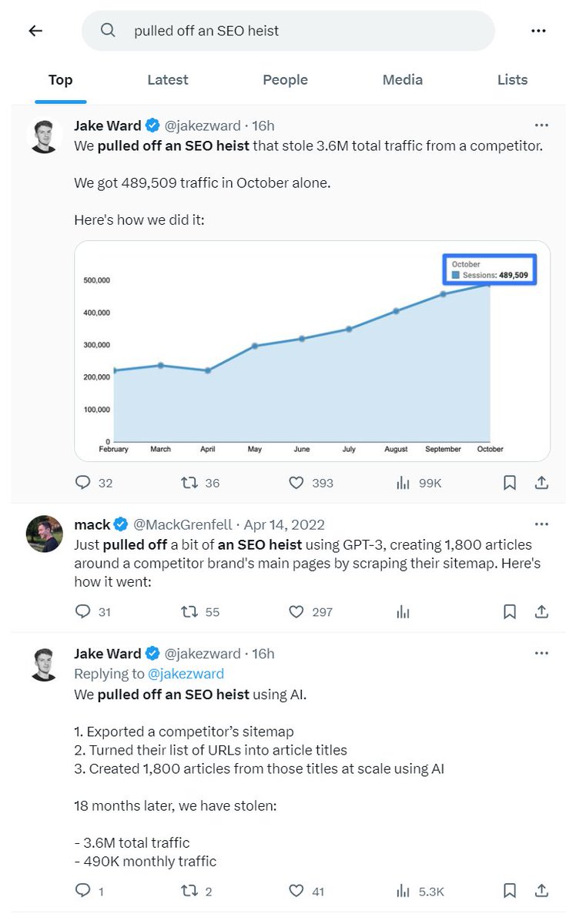Image resolution: width=576 pixels, height=924 pixels.
Task: Click the search field with heist query
Action: coord(288,31)
